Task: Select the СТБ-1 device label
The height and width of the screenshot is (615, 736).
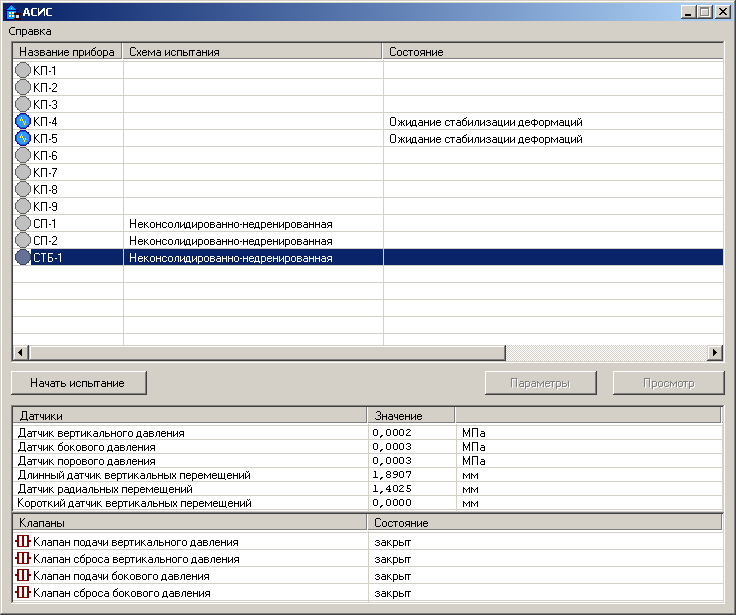Action: [47, 257]
